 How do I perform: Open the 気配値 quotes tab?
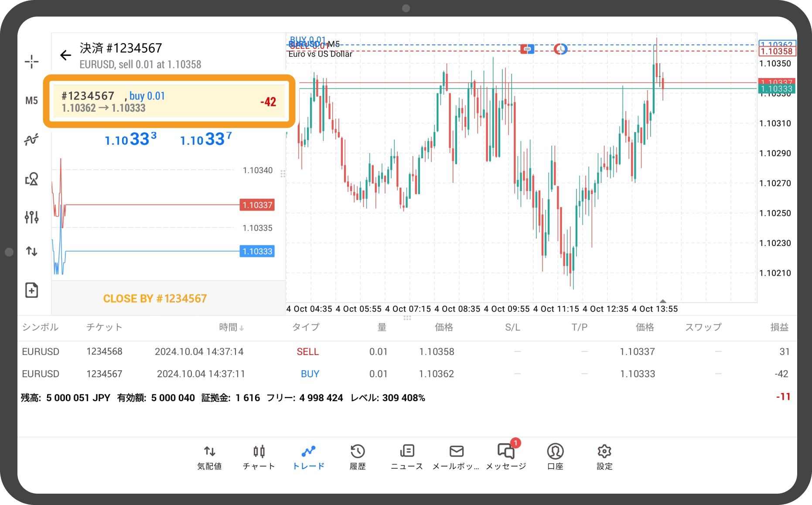pyautogui.click(x=209, y=457)
